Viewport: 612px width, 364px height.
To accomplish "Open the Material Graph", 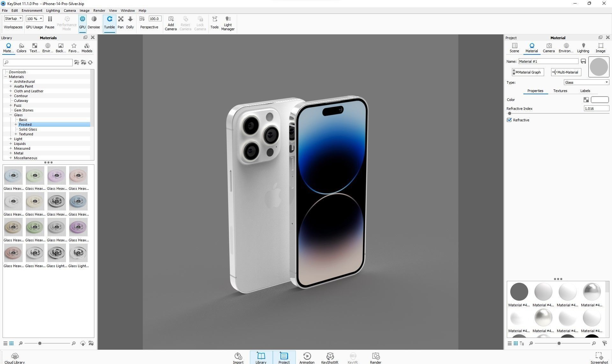I will 528,72.
